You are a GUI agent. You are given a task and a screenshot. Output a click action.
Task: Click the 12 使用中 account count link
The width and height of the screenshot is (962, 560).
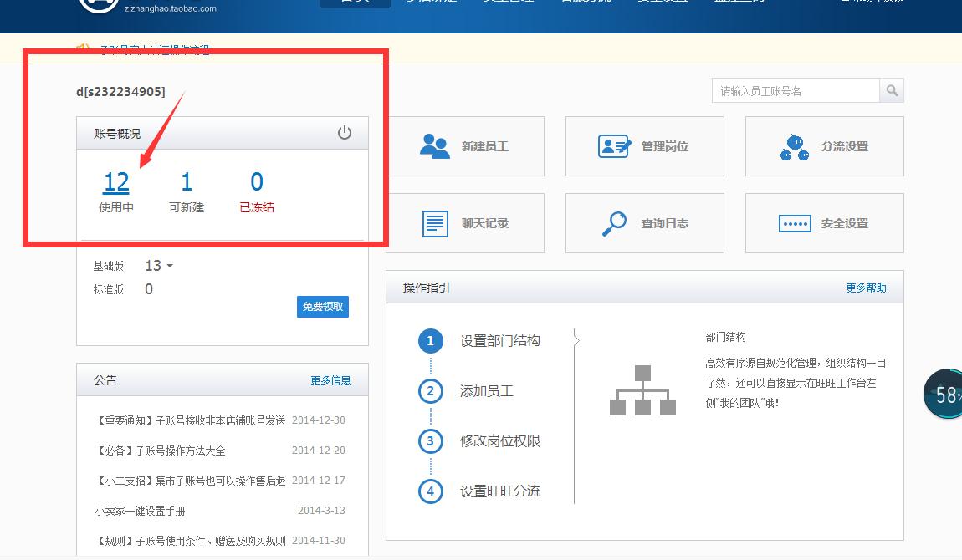click(x=116, y=181)
